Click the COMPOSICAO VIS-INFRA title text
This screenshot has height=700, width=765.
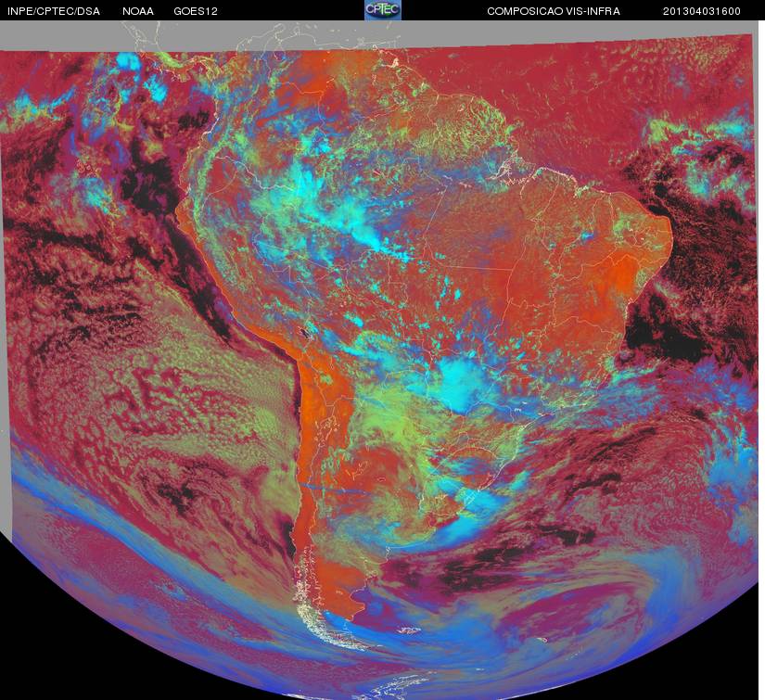point(554,11)
